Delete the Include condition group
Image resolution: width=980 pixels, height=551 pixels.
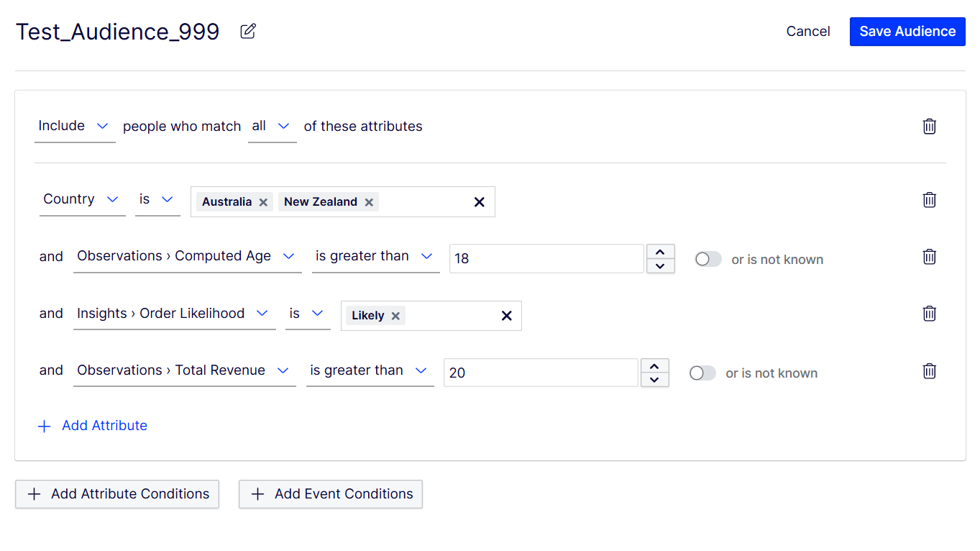point(929,127)
